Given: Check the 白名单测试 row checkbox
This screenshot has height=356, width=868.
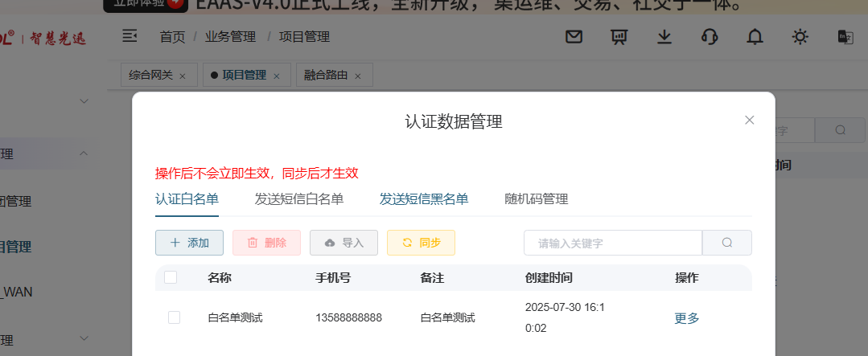Looking at the screenshot, I should click(174, 318).
